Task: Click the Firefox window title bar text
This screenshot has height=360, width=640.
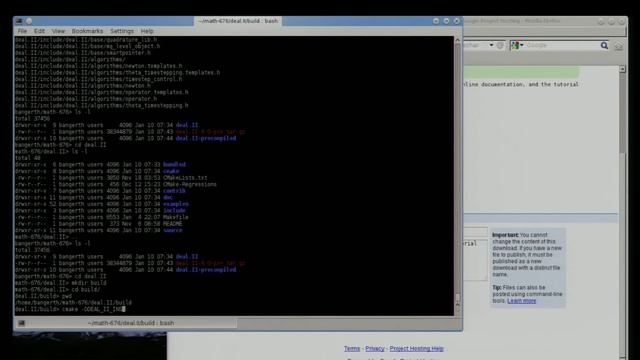Action: coord(512,21)
